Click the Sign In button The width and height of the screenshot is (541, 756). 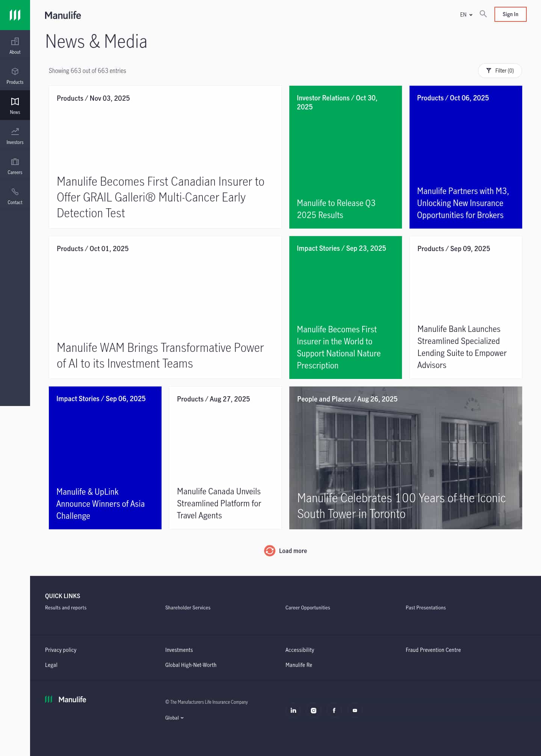[510, 14]
